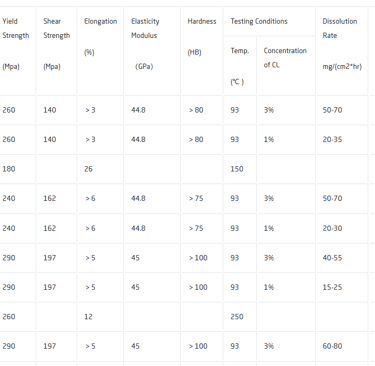Select the Temp. sub-header cell
The width and height of the screenshot is (375, 366).
[240, 66]
